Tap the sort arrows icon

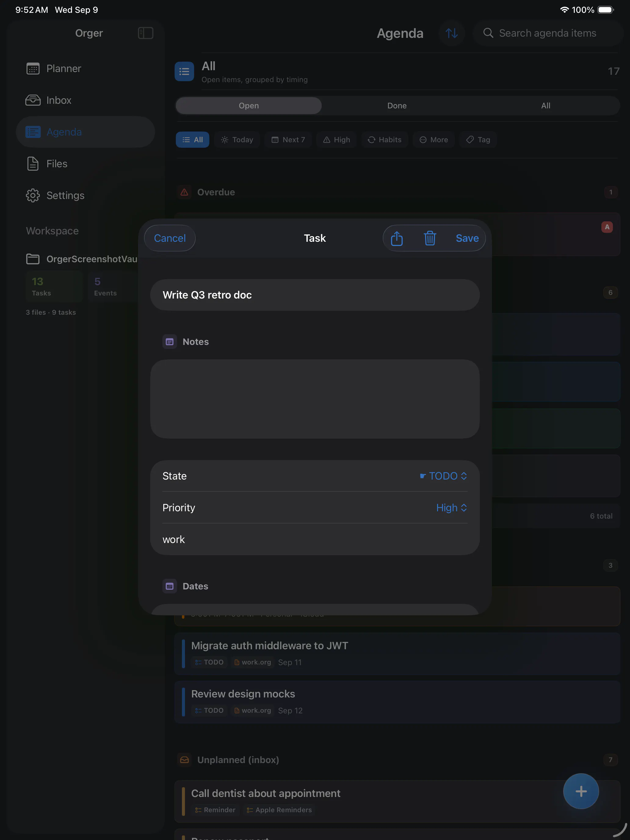[x=451, y=33]
